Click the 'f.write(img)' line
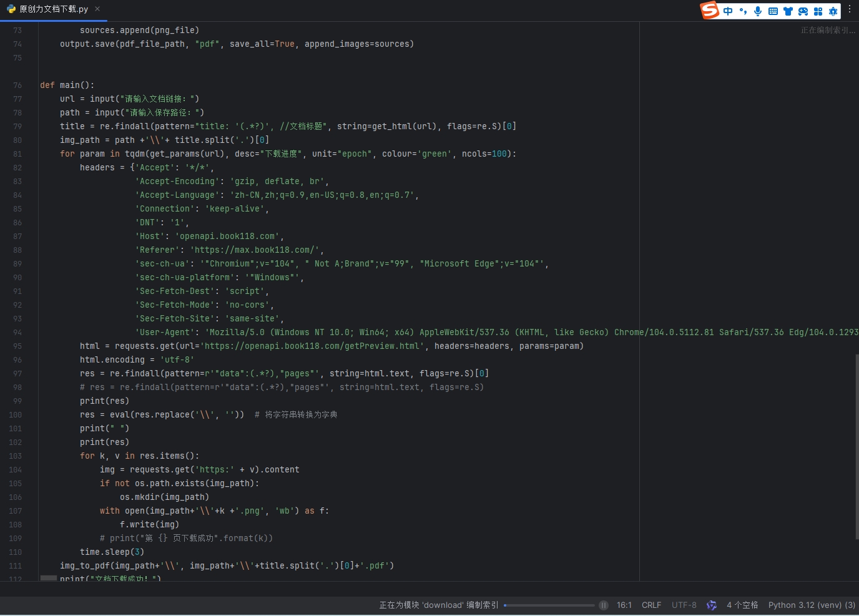The height and width of the screenshot is (616, 859). pyautogui.click(x=150, y=525)
